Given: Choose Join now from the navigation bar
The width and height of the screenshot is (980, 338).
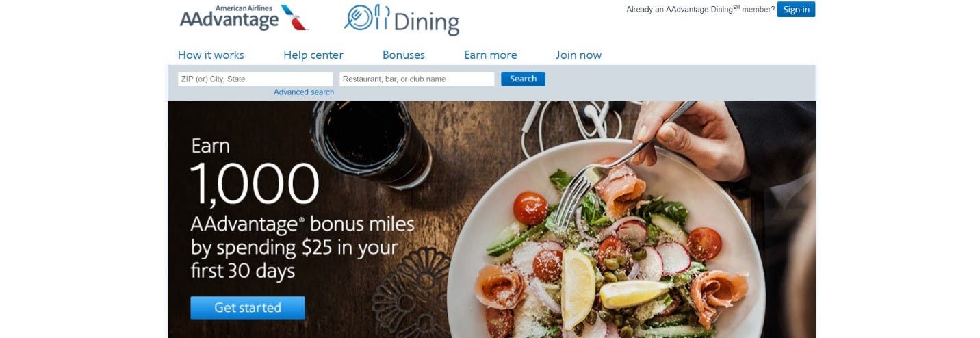Looking at the screenshot, I should (x=579, y=55).
